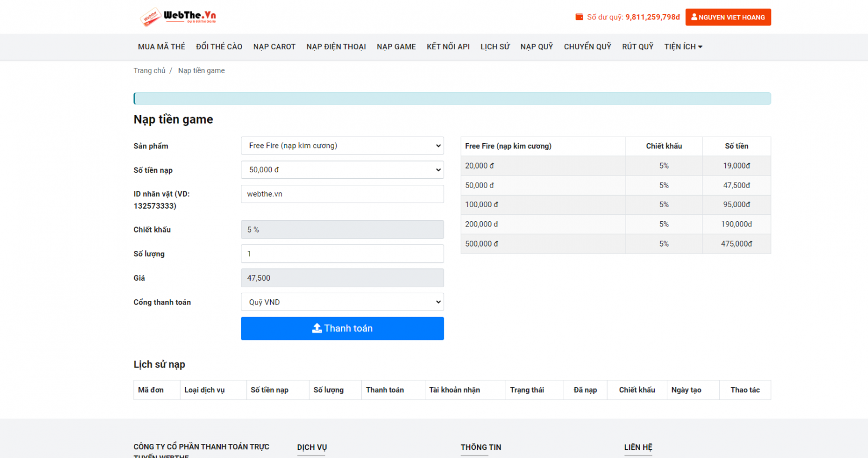Go to ĐỔI THẺ CÀO page

click(x=219, y=47)
